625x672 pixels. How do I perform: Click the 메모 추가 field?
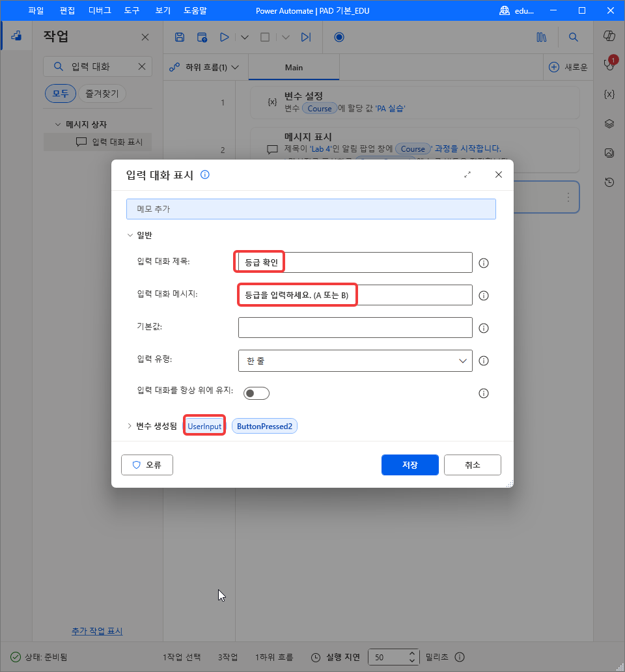click(x=311, y=209)
